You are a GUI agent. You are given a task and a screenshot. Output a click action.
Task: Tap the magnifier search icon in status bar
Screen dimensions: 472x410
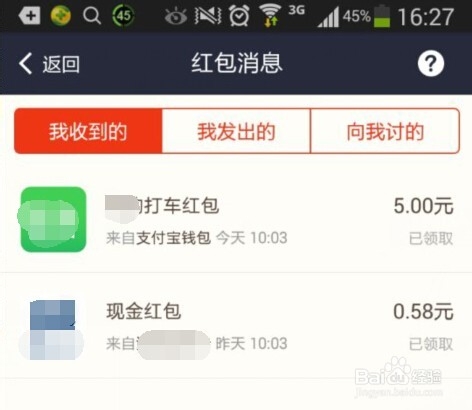click(x=92, y=16)
